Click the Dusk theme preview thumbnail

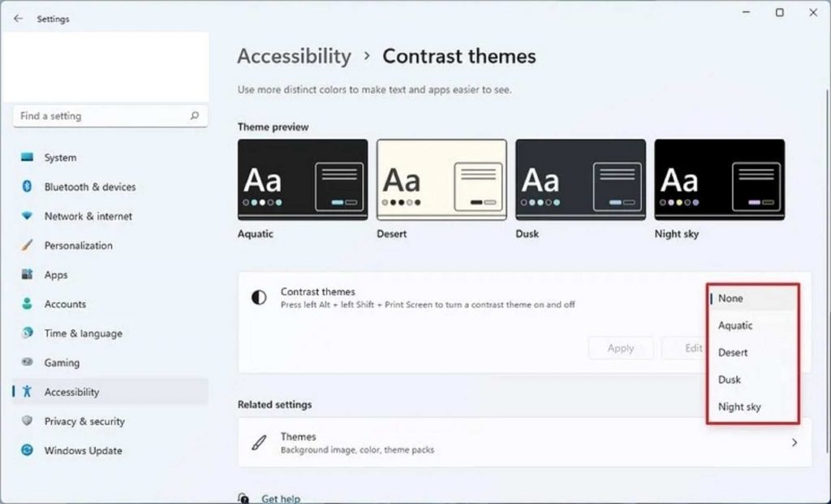[x=580, y=179]
